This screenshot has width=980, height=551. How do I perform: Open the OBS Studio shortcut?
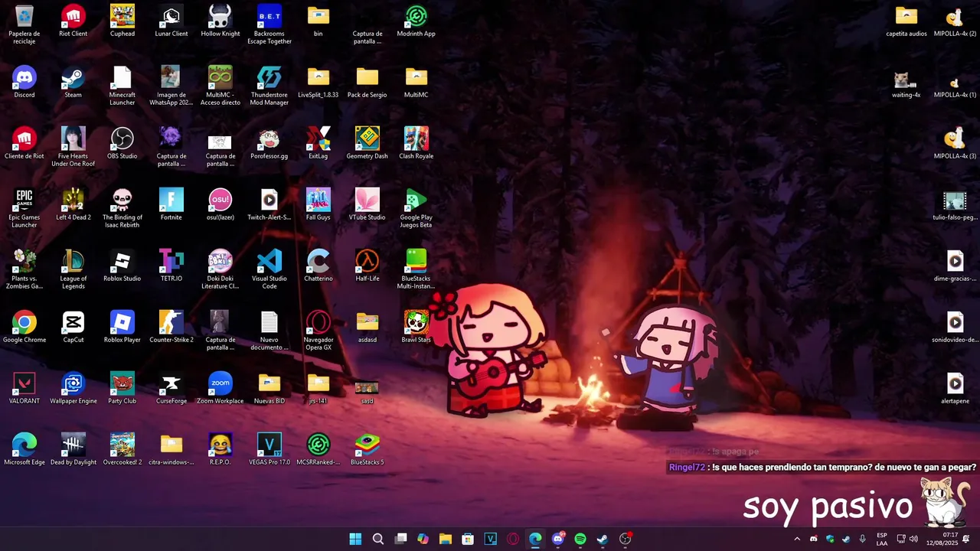[x=122, y=143]
